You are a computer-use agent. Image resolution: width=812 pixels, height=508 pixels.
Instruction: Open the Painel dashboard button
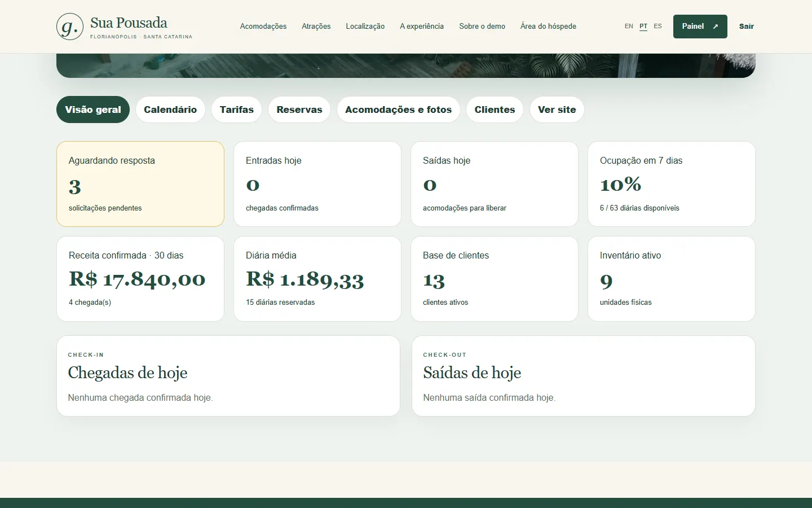[700, 27]
